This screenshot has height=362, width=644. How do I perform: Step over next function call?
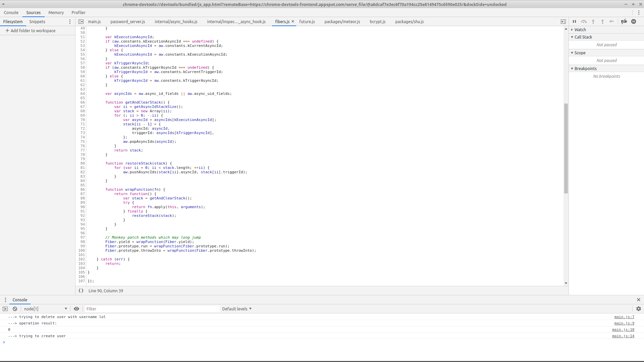click(584, 21)
